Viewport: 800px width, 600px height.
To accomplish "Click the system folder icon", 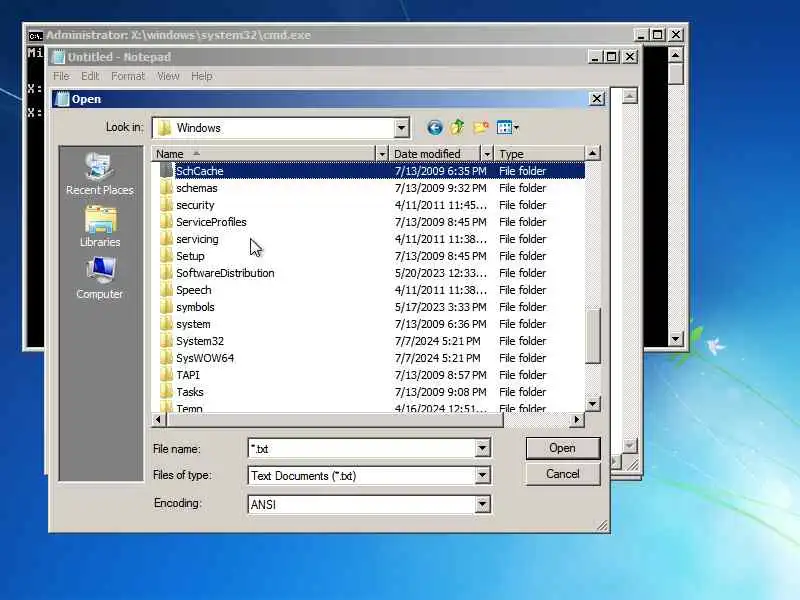I will pos(166,324).
